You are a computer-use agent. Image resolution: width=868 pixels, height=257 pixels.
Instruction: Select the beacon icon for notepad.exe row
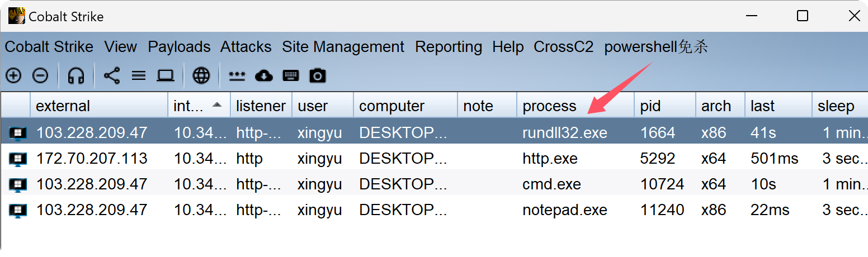point(18,210)
